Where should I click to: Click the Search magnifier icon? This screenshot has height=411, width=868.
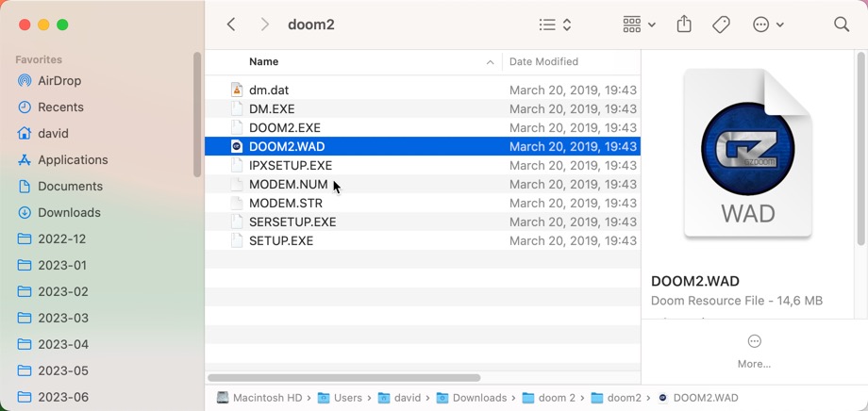point(842,25)
